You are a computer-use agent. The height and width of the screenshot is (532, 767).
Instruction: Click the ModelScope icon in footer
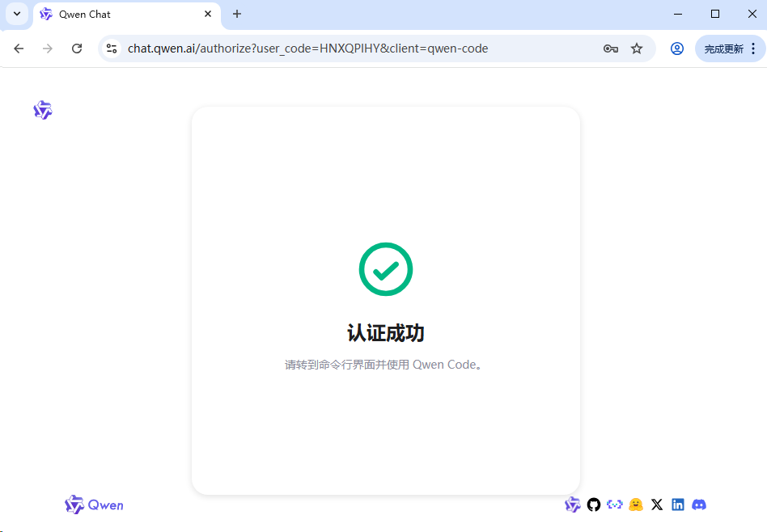pos(615,505)
